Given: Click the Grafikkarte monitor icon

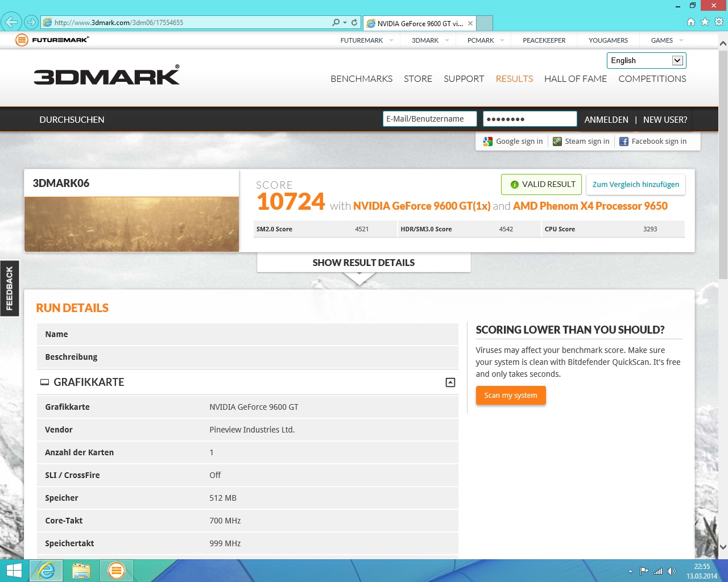Looking at the screenshot, I should click(44, 383).
